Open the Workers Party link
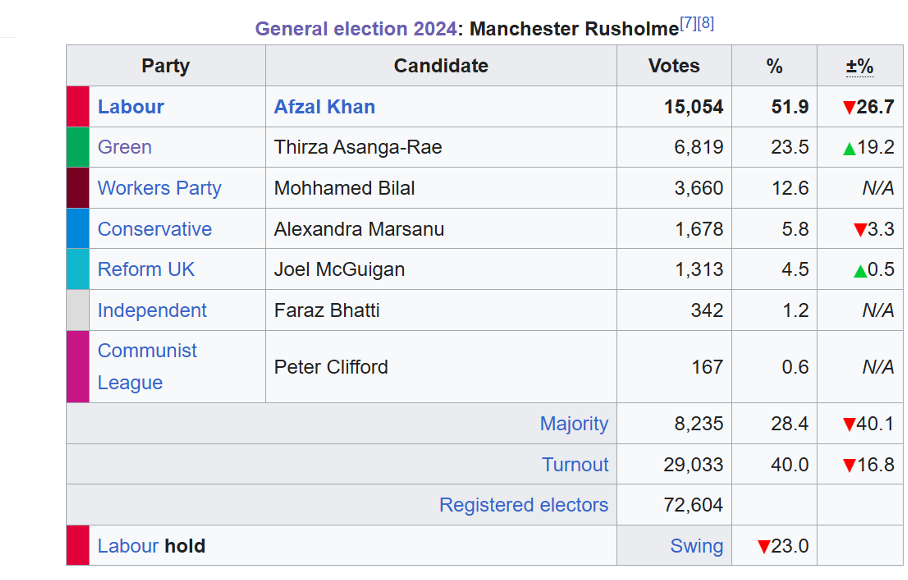Viewport: 908px width, 580px height. click(x=159, y=188)
